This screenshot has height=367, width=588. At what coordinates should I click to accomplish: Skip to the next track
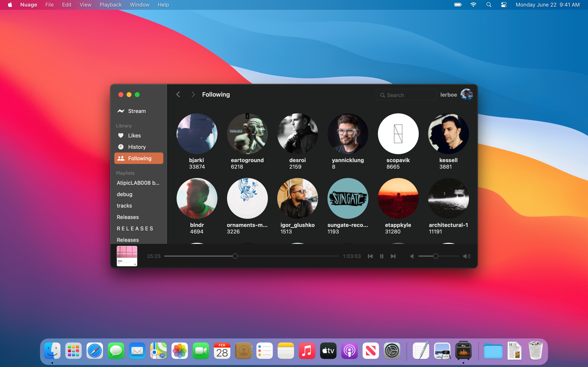[x=393, y=256]
